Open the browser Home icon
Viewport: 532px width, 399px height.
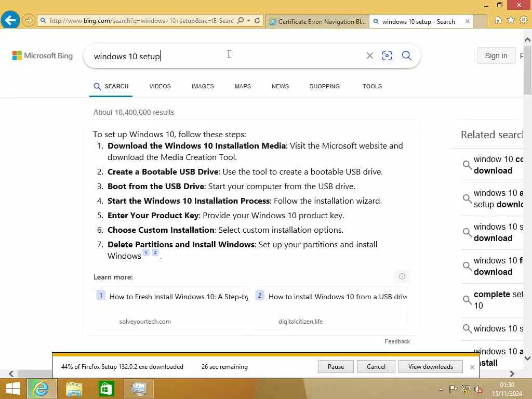pos(498,20)
